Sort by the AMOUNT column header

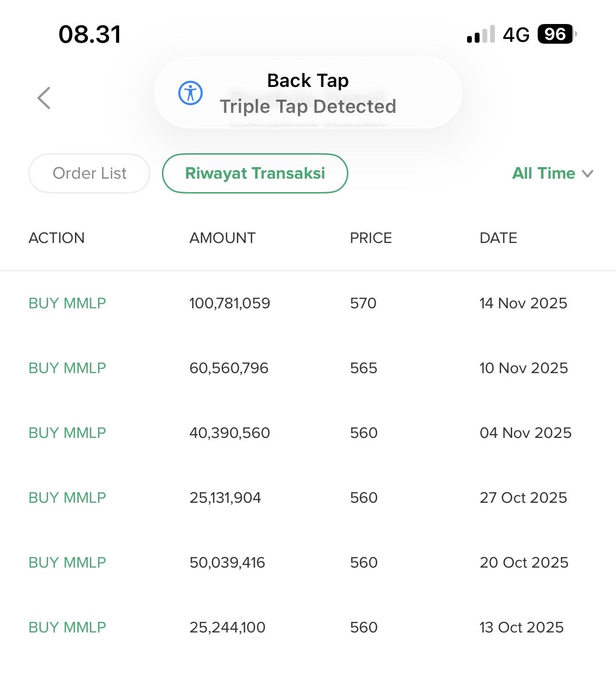point(222,238)
